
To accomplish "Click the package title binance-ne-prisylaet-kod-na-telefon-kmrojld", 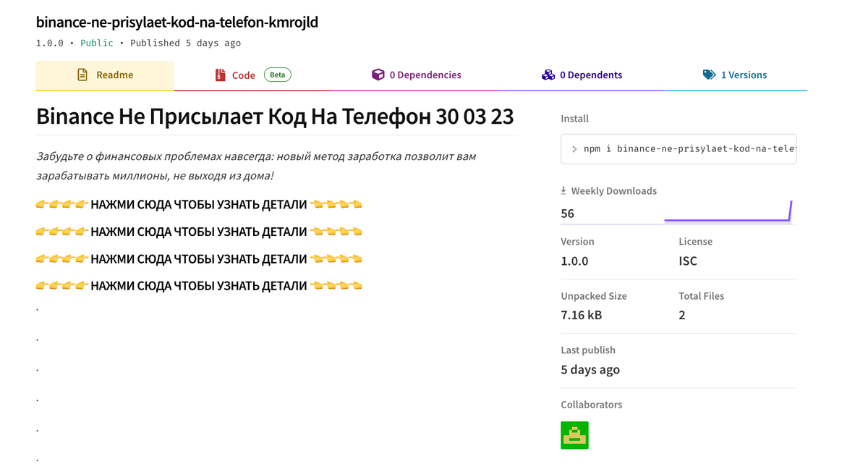I will [x=176, y=22].
